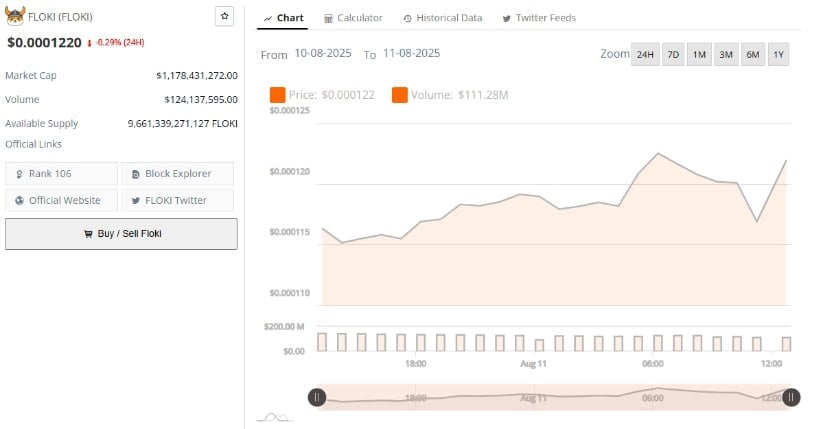
Task: Click the $0.000125 y-axis label
Action: point(289,111)
